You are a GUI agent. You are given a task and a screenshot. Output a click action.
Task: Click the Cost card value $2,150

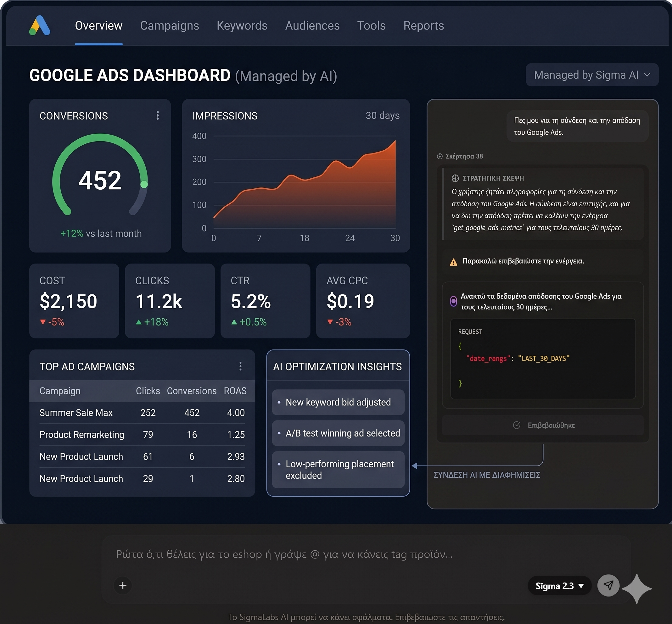point(68,301)
